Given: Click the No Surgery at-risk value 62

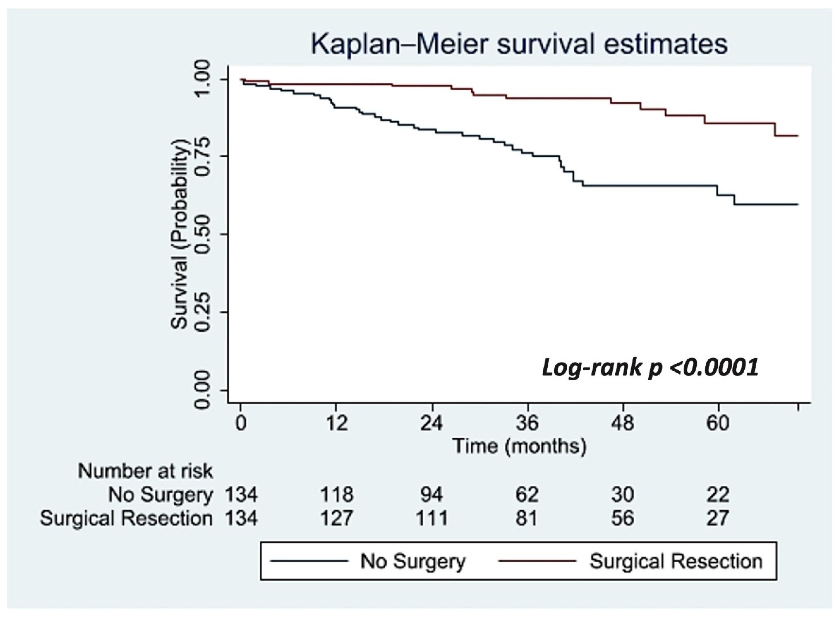Looking at the screenshot, I should click(527, 495).
